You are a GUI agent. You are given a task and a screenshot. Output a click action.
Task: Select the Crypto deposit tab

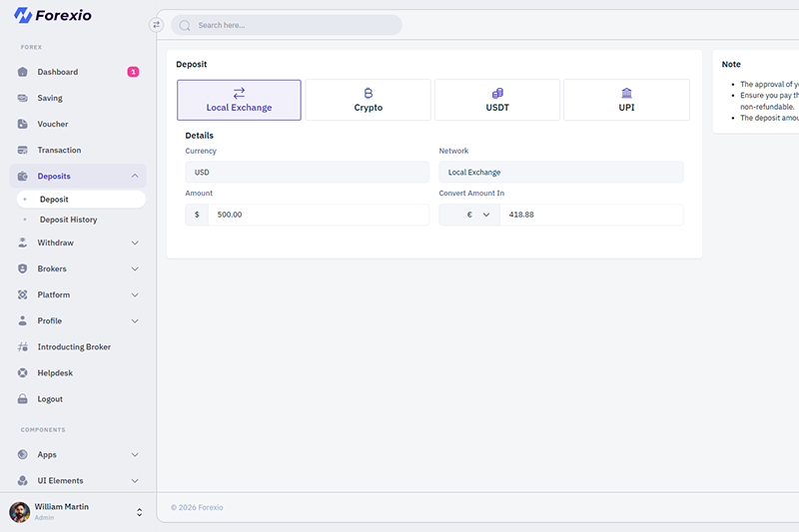click(368, 100)
